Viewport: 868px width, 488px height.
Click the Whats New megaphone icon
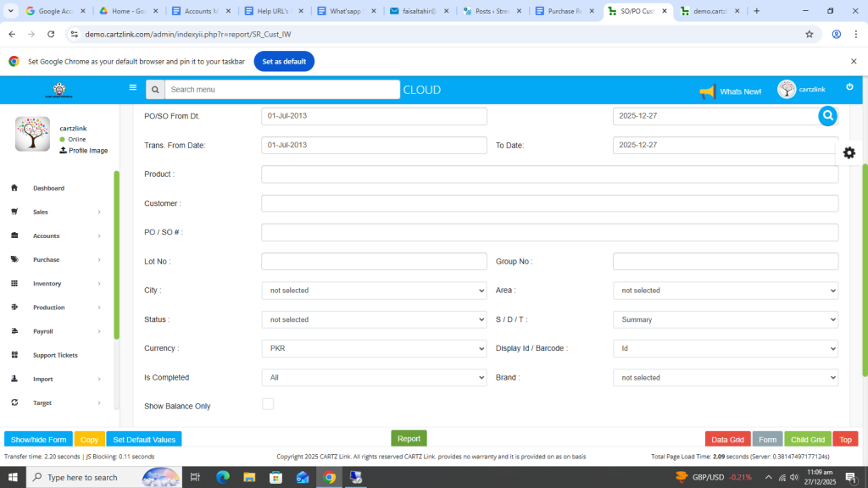click(707, 91)
